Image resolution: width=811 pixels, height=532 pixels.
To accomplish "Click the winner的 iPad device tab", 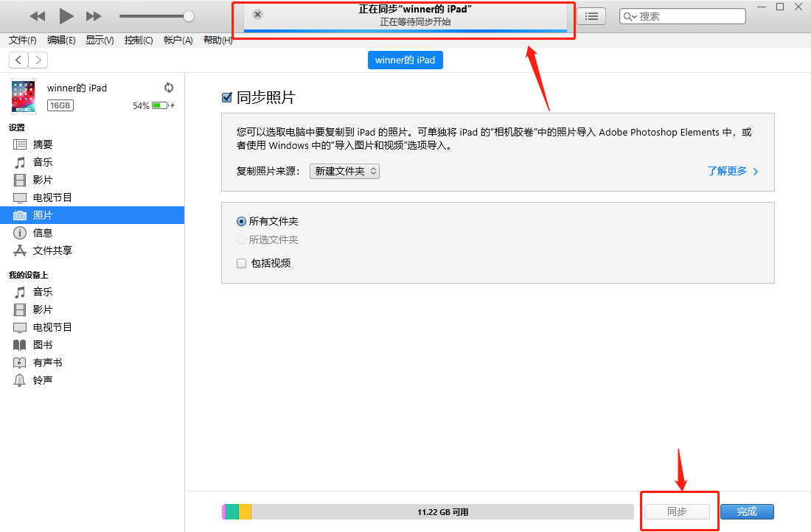I will tap(405, 60).
